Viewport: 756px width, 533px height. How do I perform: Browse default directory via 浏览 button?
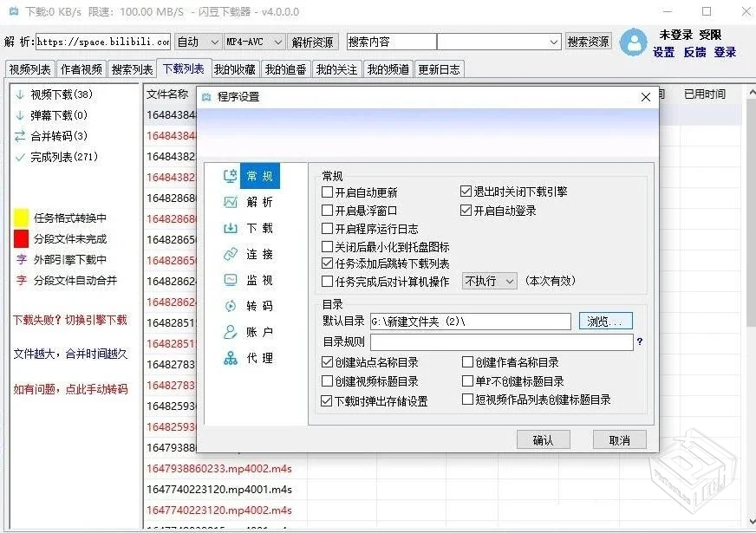click(605, 321)
